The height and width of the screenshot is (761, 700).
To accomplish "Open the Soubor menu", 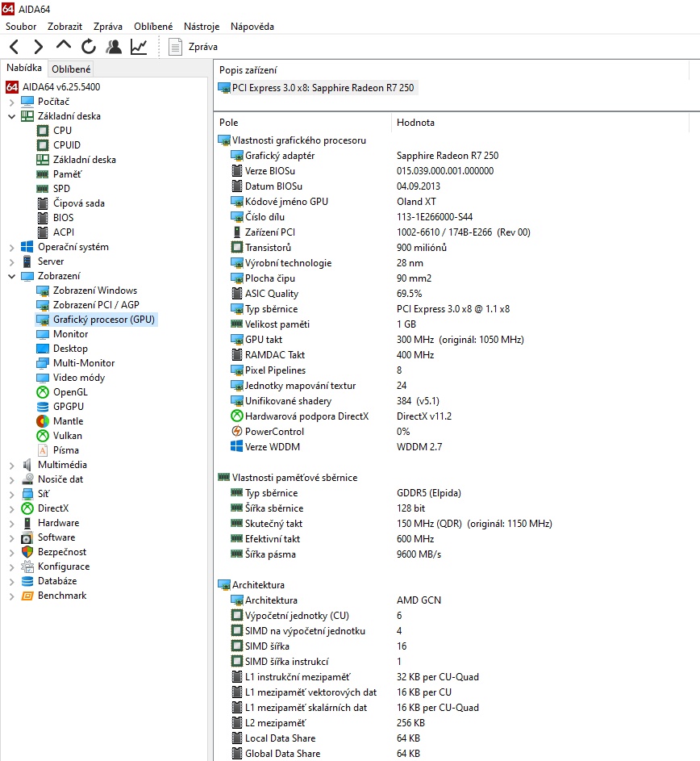I will point(21,26).
